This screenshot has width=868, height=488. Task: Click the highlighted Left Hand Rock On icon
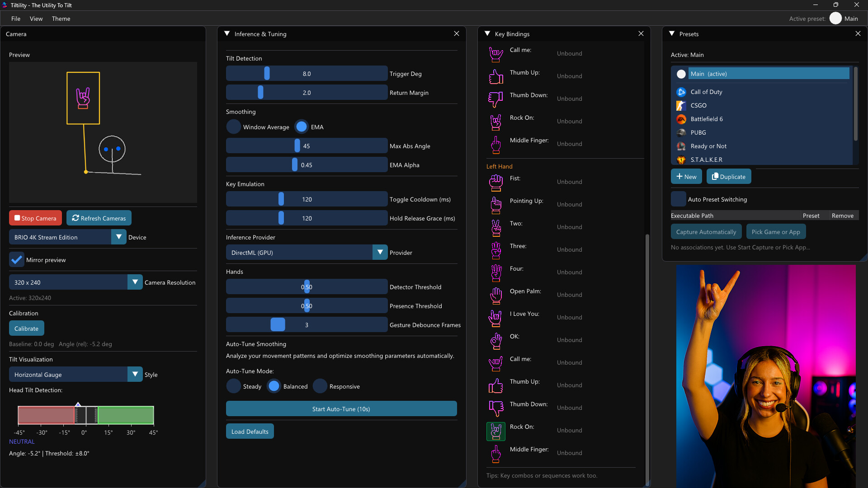[496, 431]
